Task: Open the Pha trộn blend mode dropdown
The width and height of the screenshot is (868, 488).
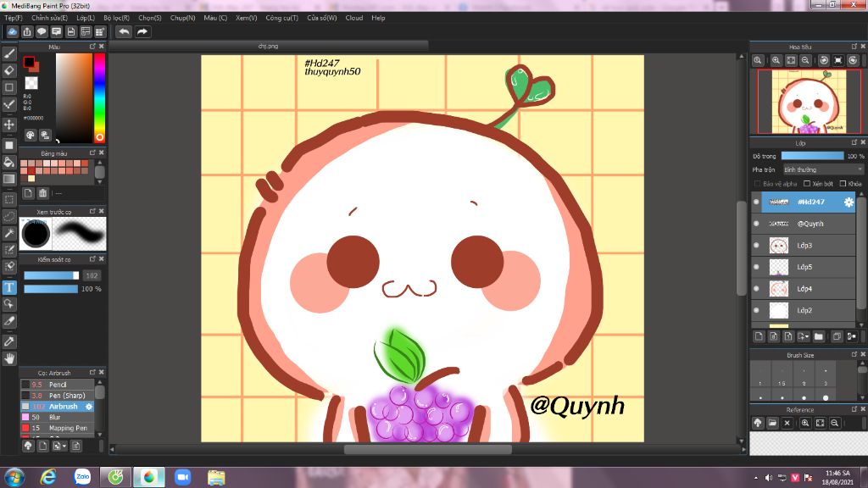Action: click(x=822, y=169)
